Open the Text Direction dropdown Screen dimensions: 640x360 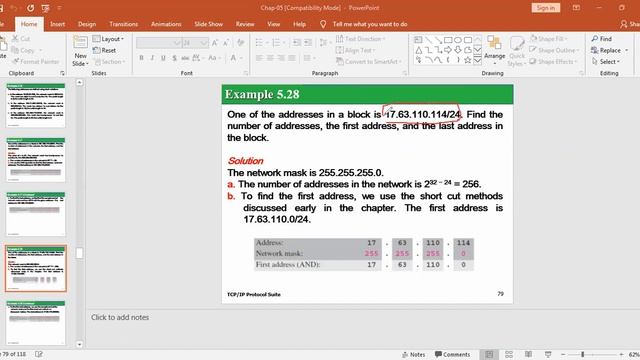361,39
